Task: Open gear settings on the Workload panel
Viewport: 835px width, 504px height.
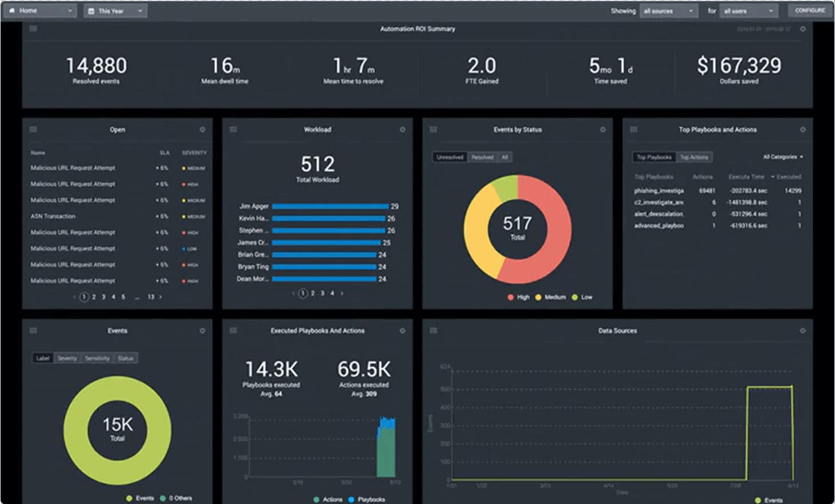Action: [403, 130]
